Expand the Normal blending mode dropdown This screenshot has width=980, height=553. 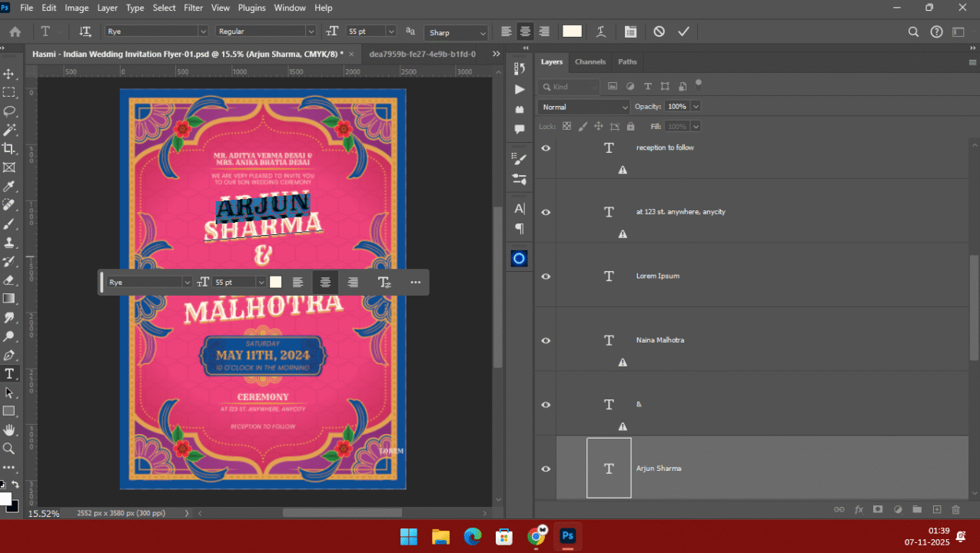click(x=584, y=107)
